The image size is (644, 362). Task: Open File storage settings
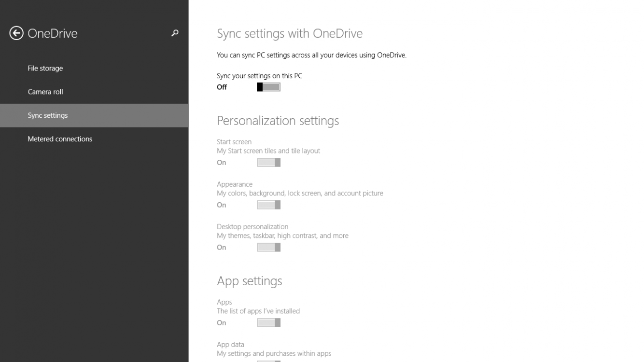tap(94, 69)
